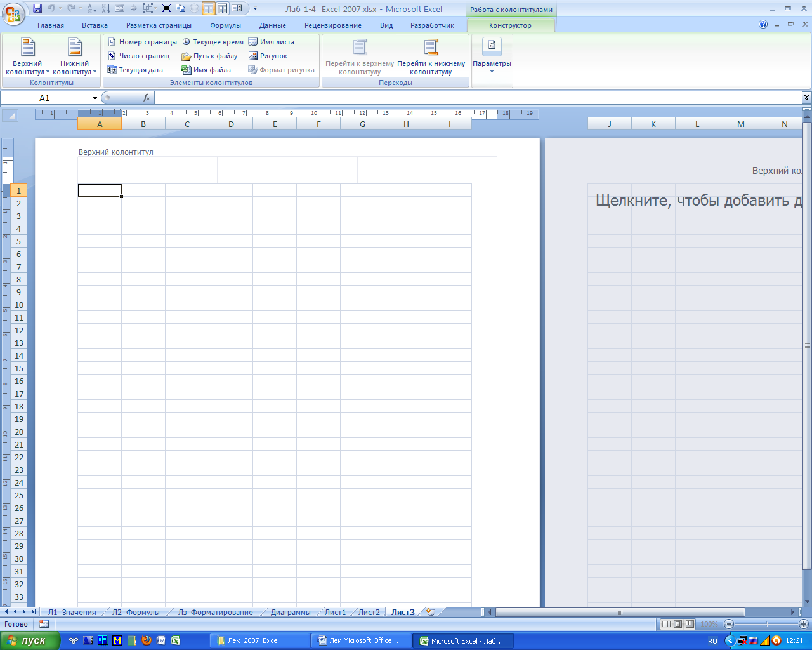
Task: Launch Excel from quick launch icons
Action: point(176,640)
